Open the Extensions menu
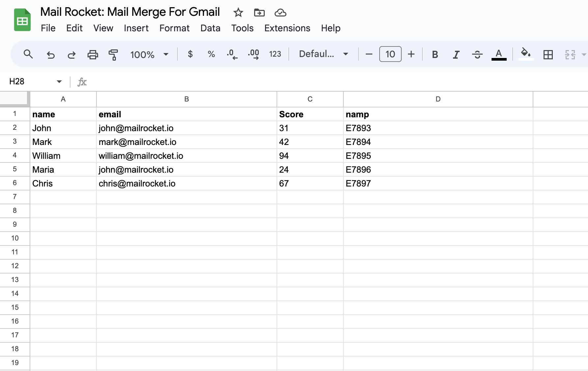 287,28
